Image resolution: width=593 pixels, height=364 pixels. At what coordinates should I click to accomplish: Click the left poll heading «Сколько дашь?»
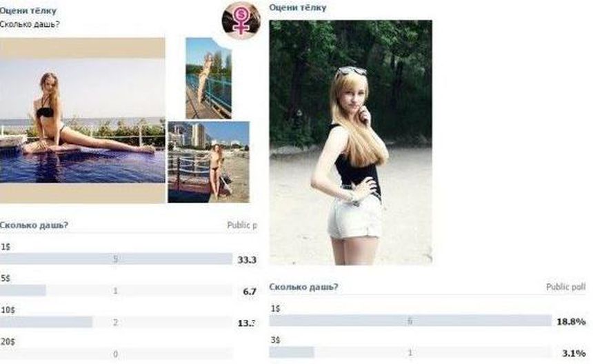point(34,225)
